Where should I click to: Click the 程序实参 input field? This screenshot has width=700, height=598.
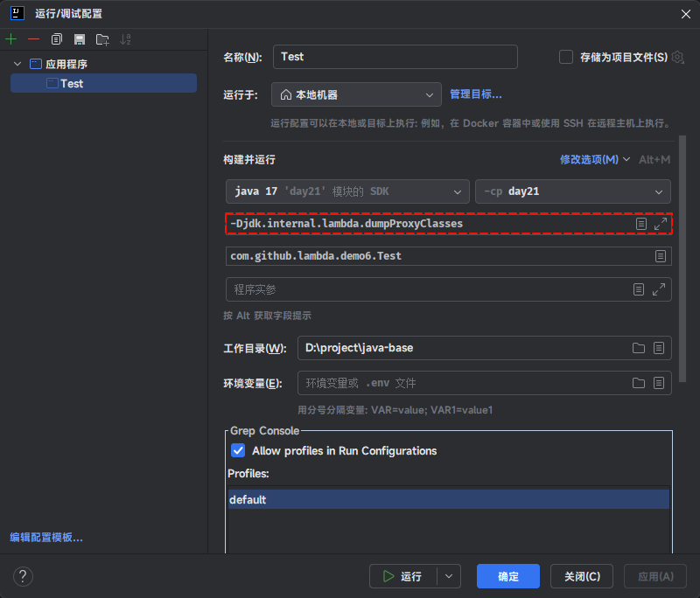427,289
